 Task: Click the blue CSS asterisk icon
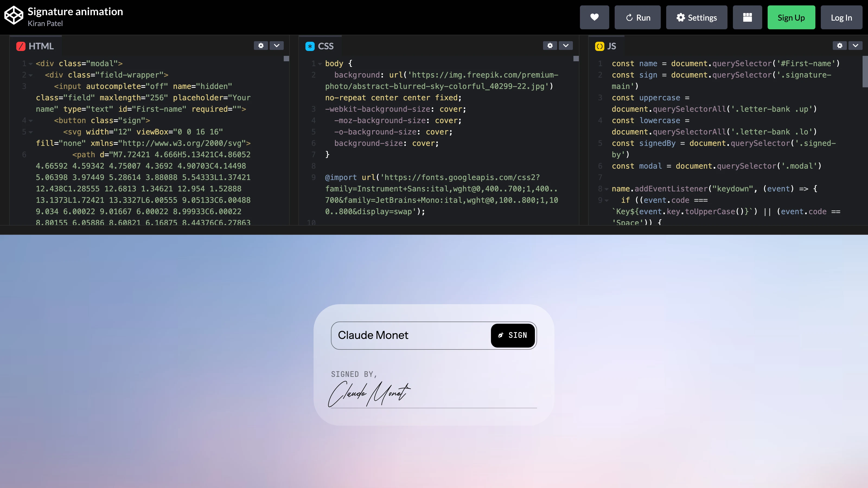[310, 46]
